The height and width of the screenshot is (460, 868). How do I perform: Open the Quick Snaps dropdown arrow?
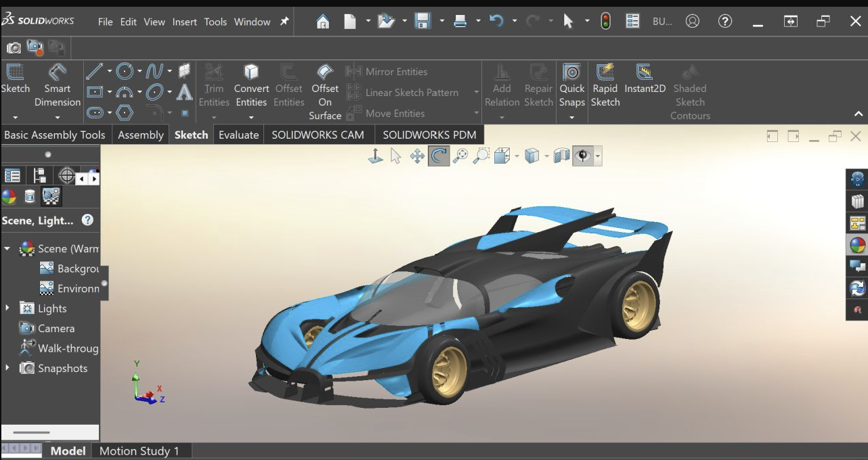coord(571,117)
